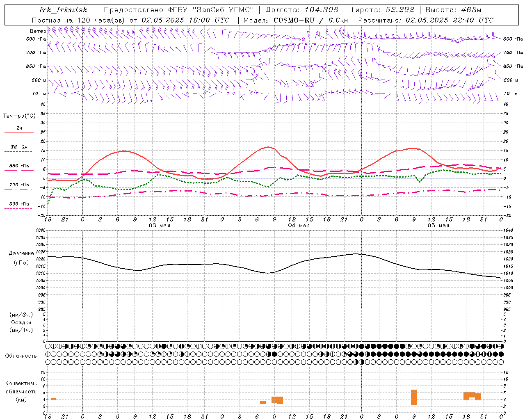Click the Долгота: 104.308 value
This screenshot has width=525, height=420.
point(302,10)
